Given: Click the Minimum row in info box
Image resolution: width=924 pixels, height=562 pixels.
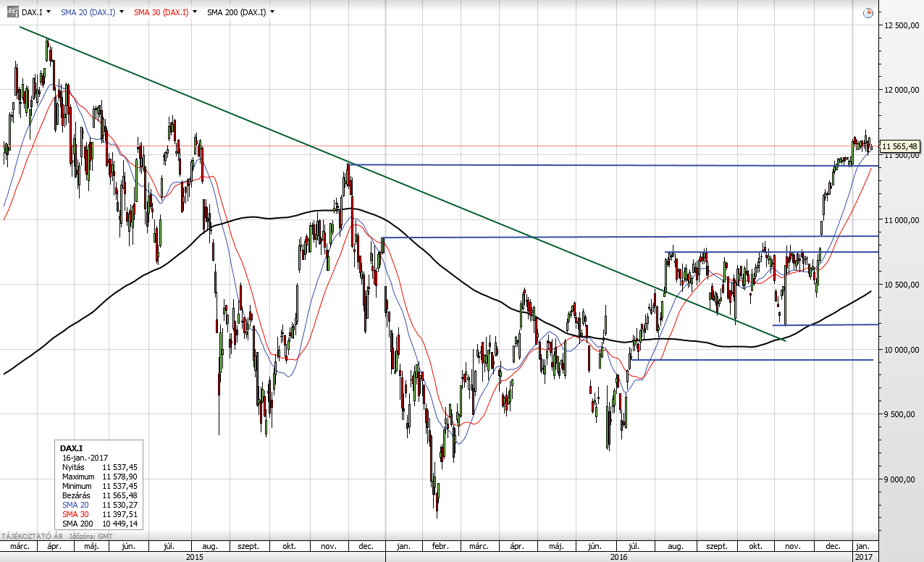Looking at the screenshot, I should pos(100,486).
